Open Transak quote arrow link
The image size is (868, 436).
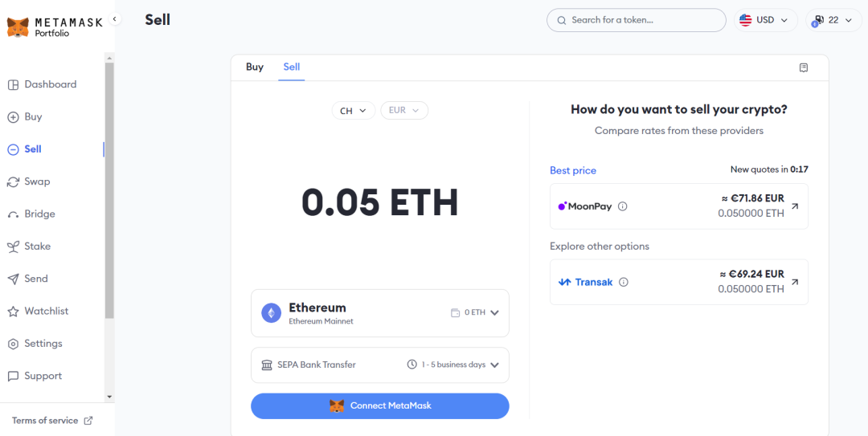(x=795, y=282)
